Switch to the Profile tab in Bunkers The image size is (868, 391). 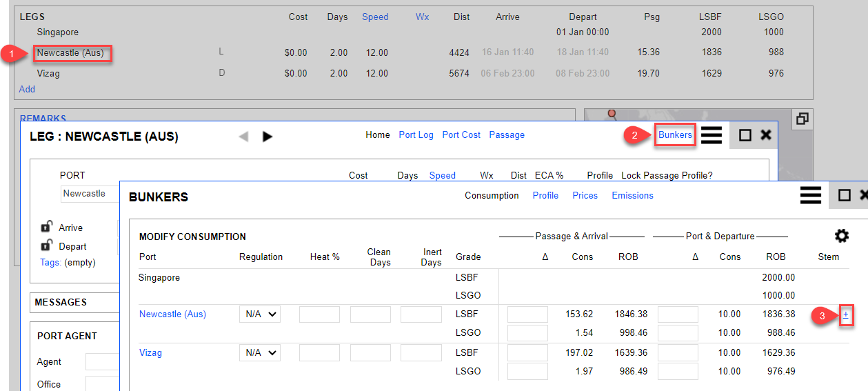(545, 196)
